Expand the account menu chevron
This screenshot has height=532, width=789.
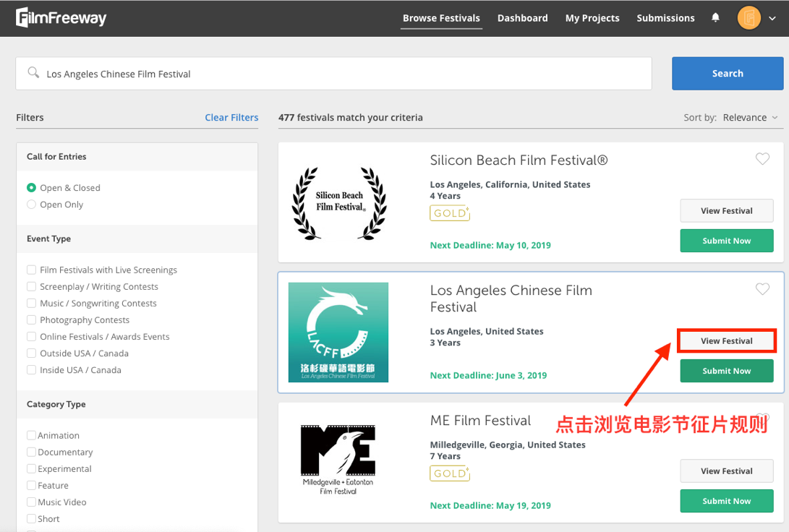tap(772, 19)
